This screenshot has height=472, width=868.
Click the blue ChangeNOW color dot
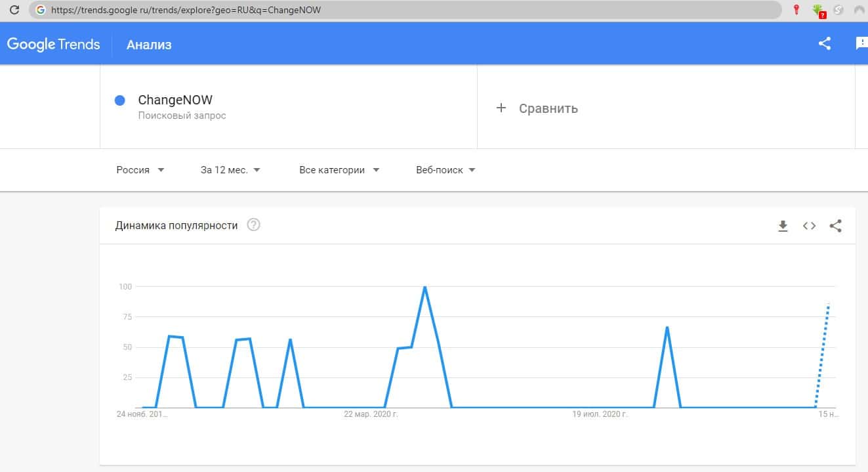point(119,100)
